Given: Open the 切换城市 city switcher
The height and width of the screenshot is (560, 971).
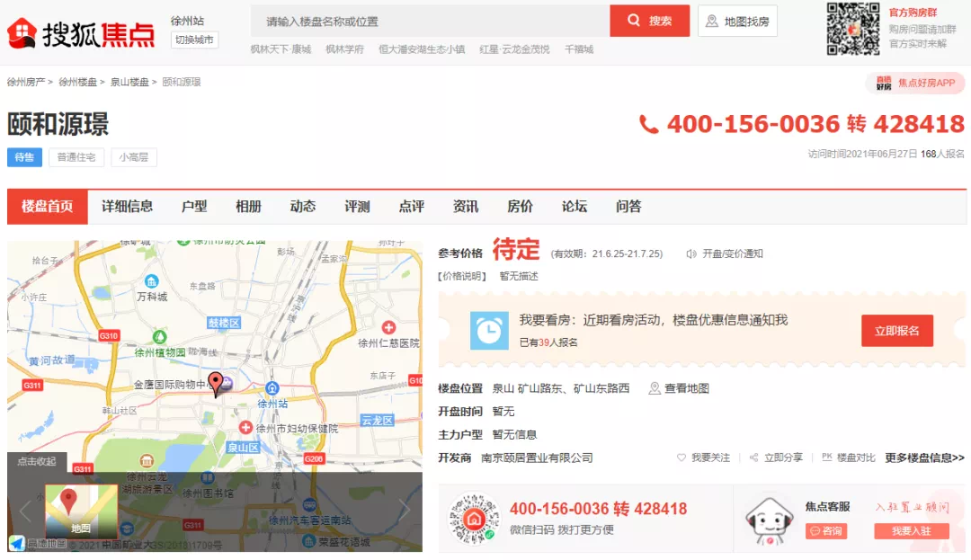Looking at the screenshot, I should [194, 40].
